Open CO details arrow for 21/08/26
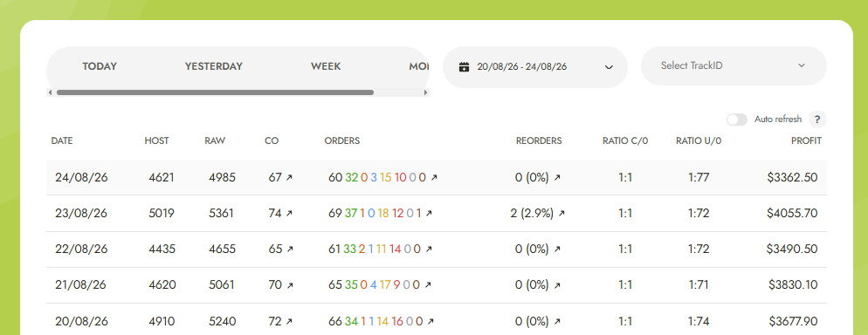This screenshot has height=335, width=868. (289, 285)
